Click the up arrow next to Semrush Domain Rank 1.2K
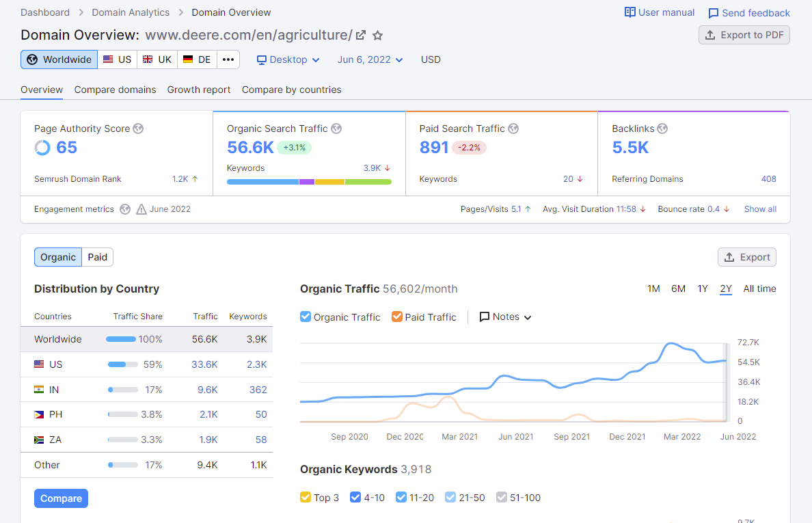Screen dimensions: 812x523 pos(195,178)
